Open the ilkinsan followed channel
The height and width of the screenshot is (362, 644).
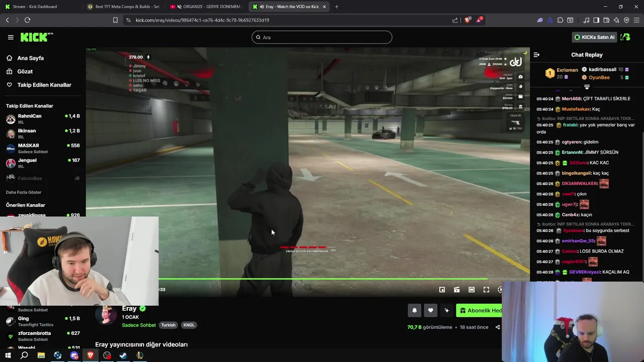click(x=43, y=133)
